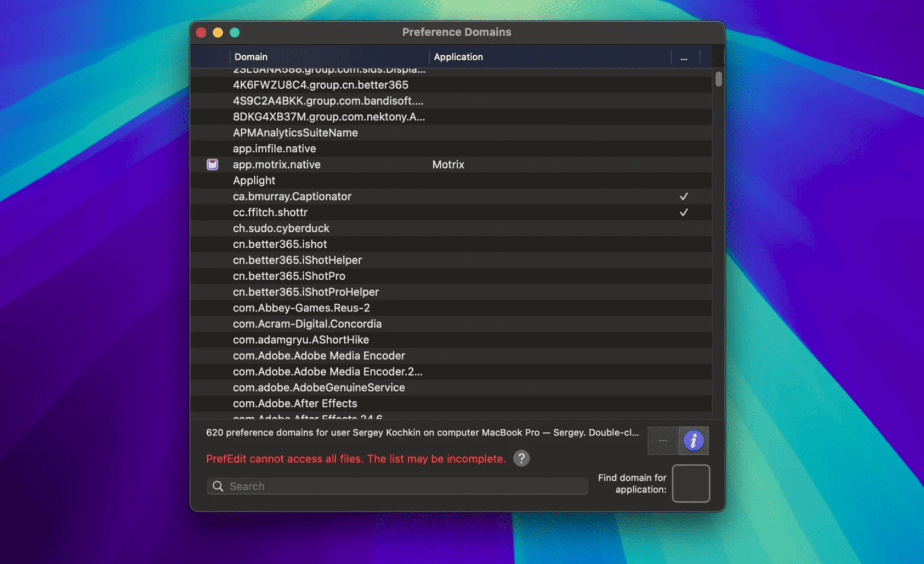
Task: Select the Applight domain row
Action: click(451, 180)
